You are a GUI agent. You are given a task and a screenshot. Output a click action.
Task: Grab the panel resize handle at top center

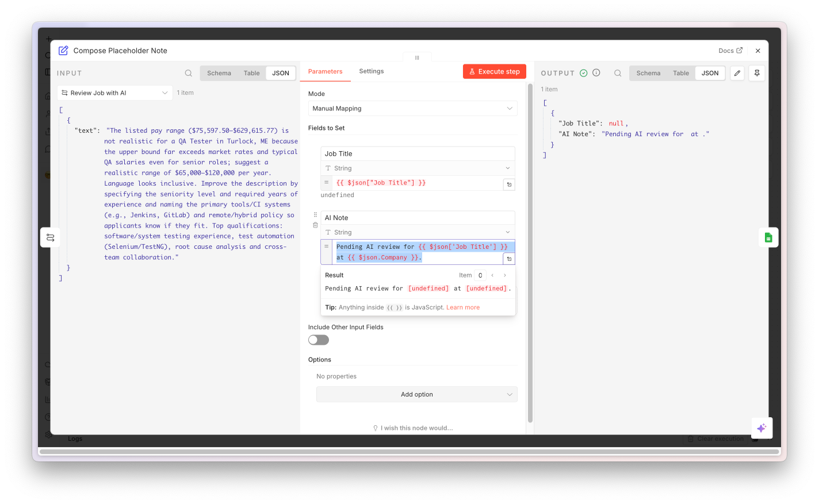417,57
